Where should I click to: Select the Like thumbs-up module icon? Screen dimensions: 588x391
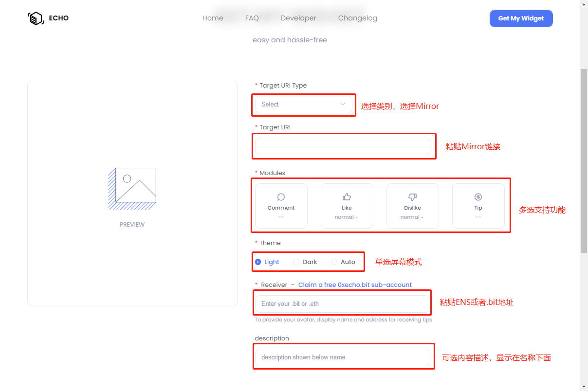coord(347,196)
